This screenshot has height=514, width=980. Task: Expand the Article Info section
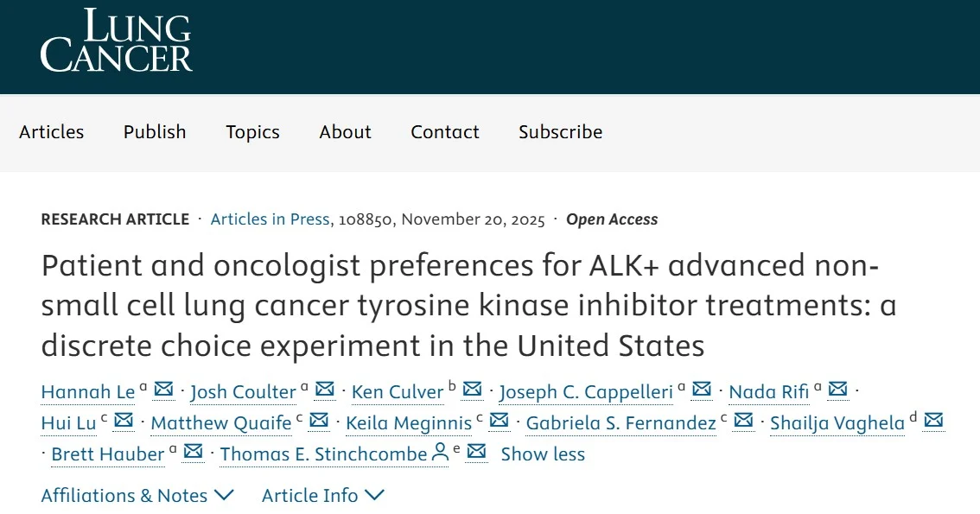point(322,495)
